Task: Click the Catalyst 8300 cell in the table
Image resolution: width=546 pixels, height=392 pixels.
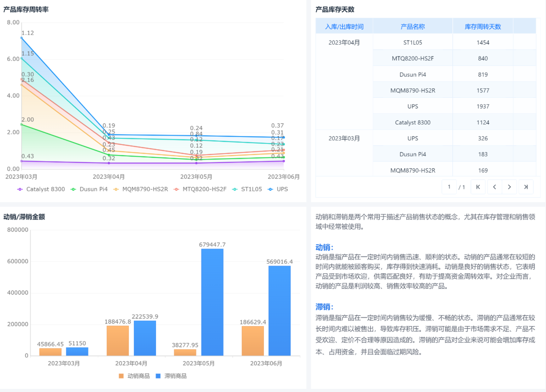Action: tap(413, 122)
